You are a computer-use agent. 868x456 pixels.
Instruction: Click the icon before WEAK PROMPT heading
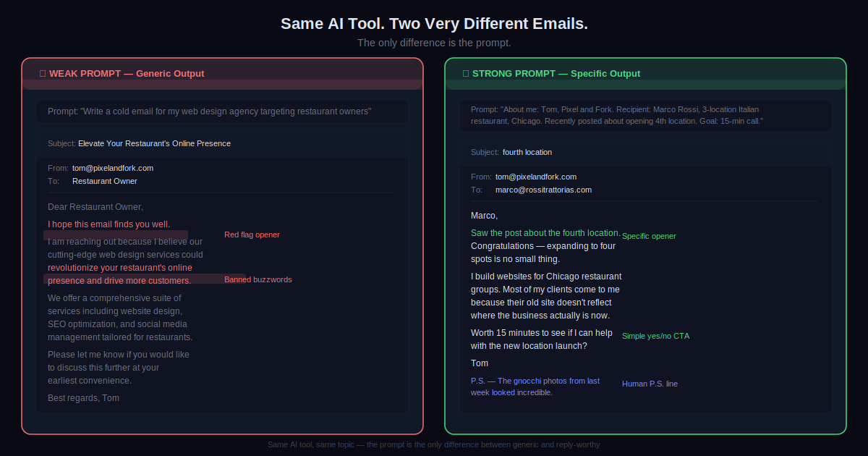pyautogui.click(x=43, y=74)
